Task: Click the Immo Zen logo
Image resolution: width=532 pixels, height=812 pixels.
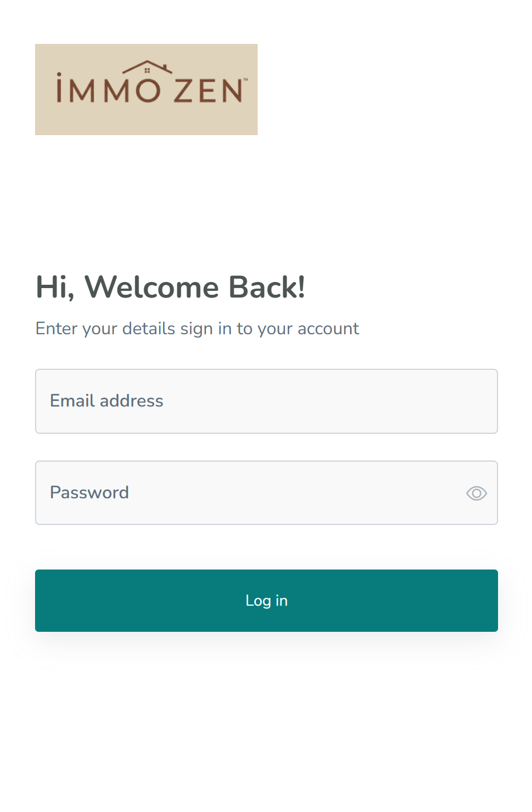Action: click(x=146, y=90)
